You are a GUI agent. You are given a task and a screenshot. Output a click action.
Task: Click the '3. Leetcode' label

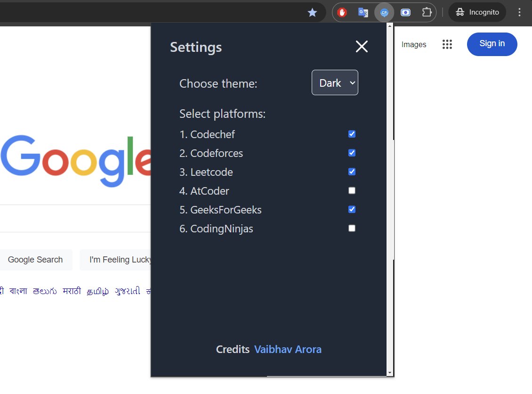pyautogui.click(x=206, y=172)
